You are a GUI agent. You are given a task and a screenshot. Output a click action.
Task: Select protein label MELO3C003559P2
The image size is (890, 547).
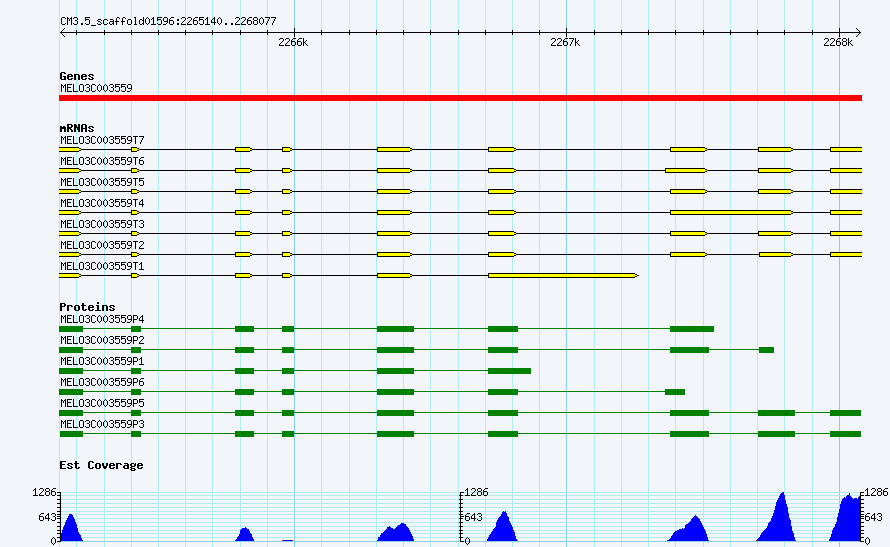click(102, 340)
